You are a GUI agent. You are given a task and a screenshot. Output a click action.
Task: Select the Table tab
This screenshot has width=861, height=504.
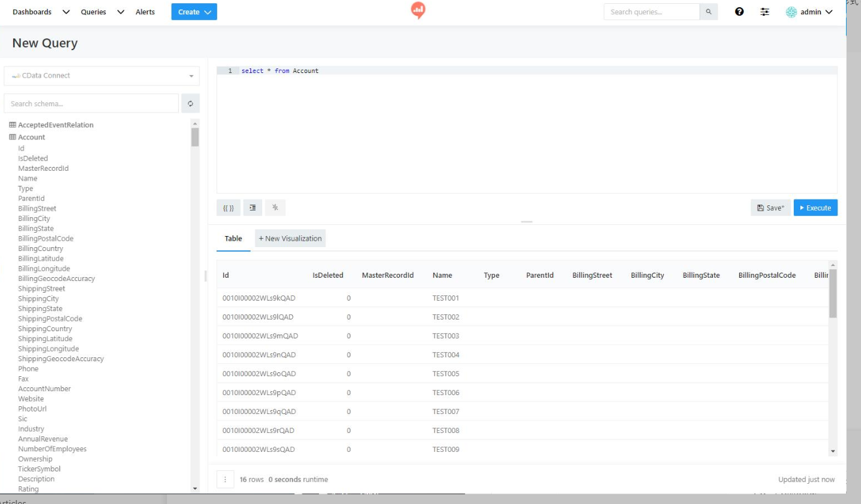234,239
